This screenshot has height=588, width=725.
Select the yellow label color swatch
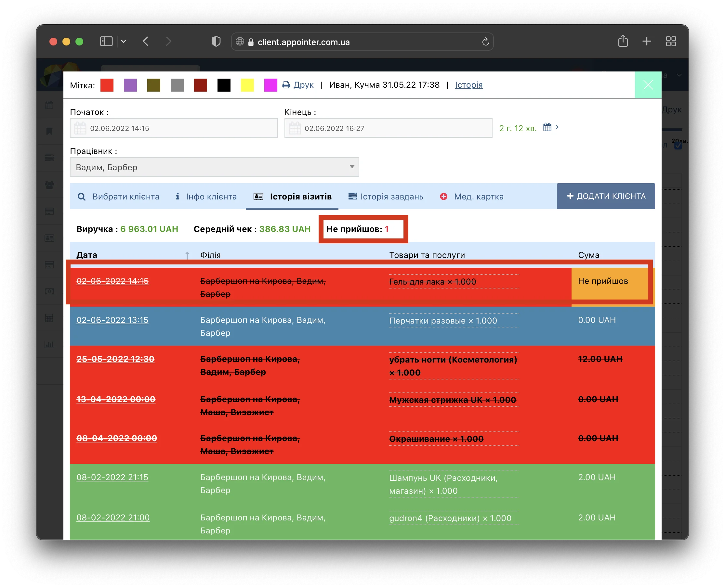(x=247, y=85)
